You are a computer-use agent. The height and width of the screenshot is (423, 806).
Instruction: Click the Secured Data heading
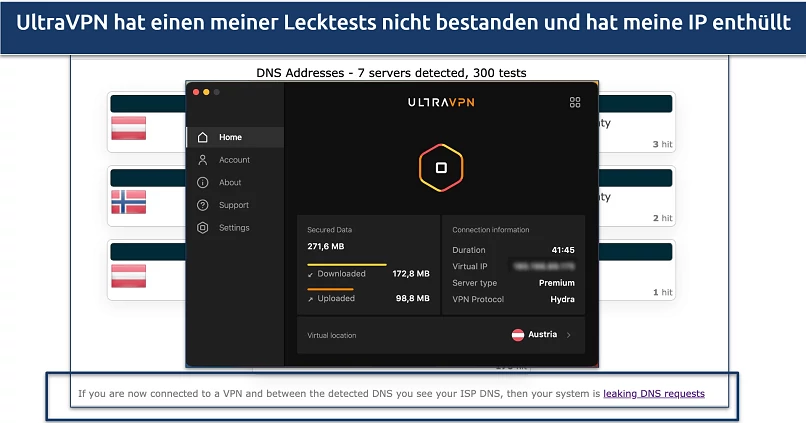click(x=329, y=230)
